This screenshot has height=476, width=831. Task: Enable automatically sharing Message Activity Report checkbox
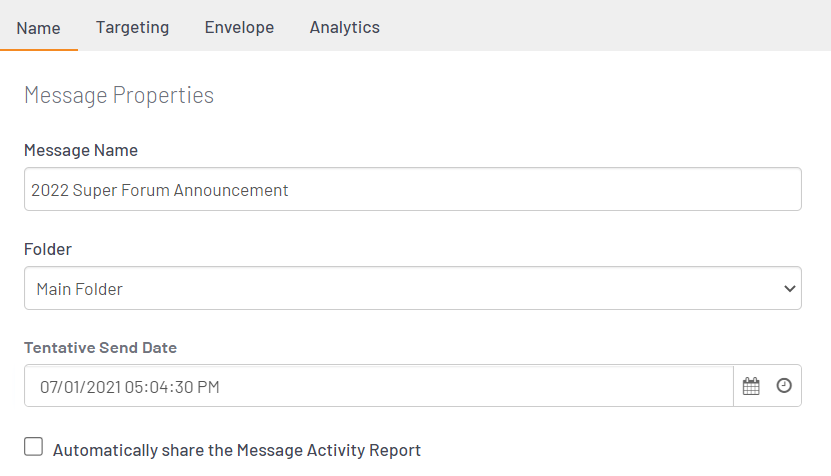[x=33, y=447]
